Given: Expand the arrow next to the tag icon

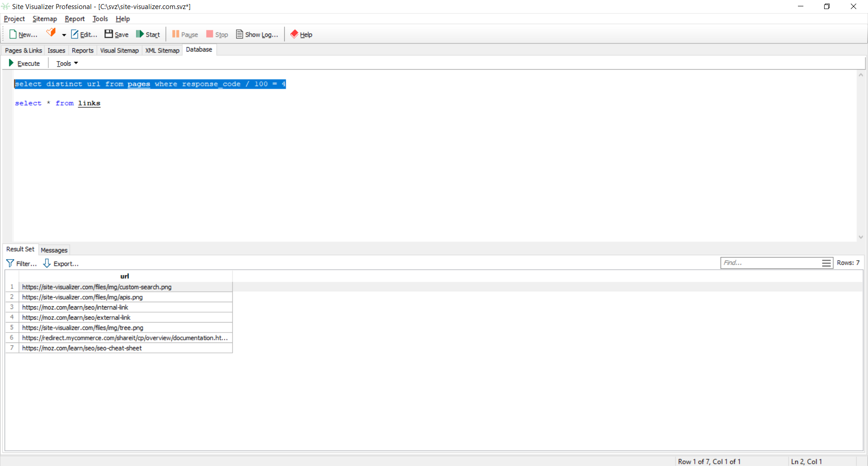Looking at the screenshot, I should pos(64,35).
